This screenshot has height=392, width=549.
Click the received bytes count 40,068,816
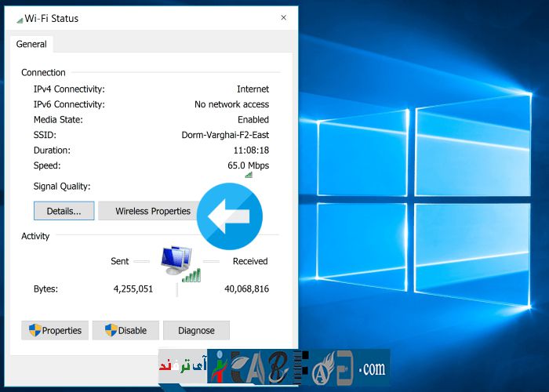point(246,289)
